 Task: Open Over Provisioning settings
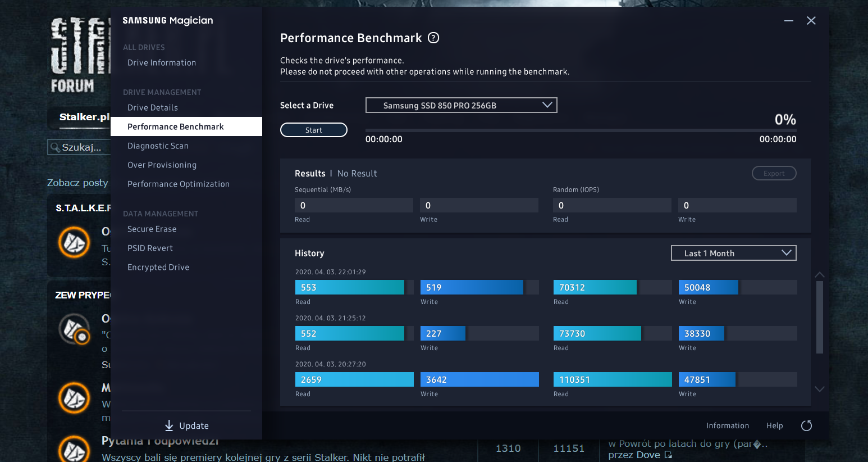click(x=162, y=165)
